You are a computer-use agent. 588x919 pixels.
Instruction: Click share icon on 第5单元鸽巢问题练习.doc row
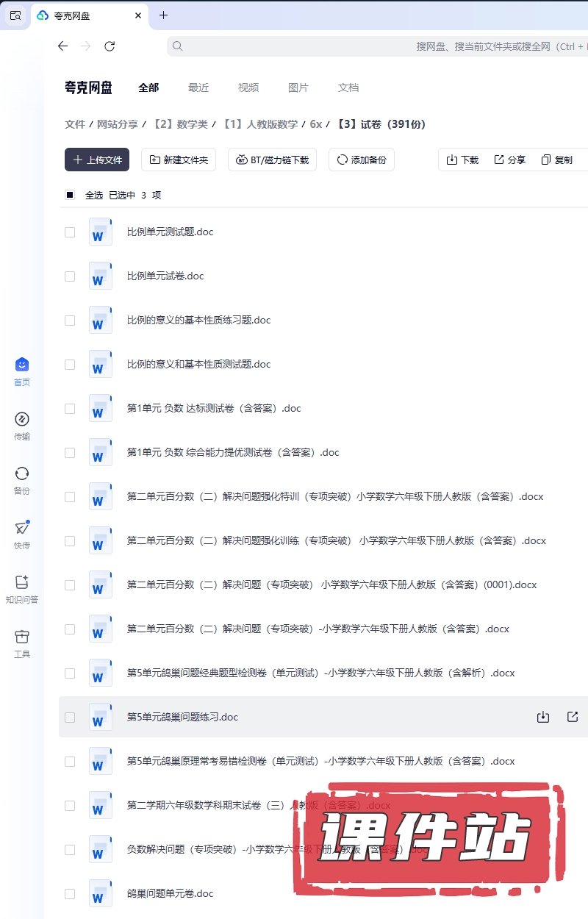[x=573, y=717]
